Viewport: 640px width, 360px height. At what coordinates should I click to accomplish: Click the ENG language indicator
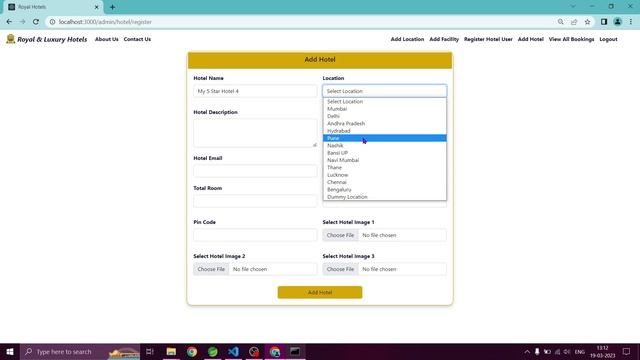coord(580,351)
